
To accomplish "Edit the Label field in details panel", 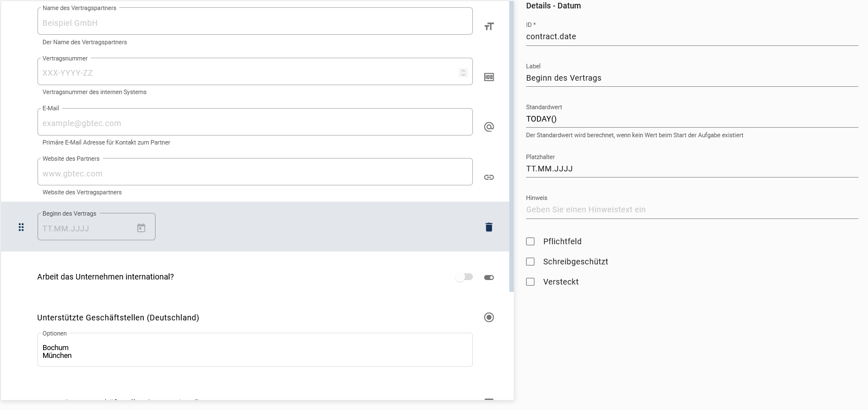I will coord(692,78).
